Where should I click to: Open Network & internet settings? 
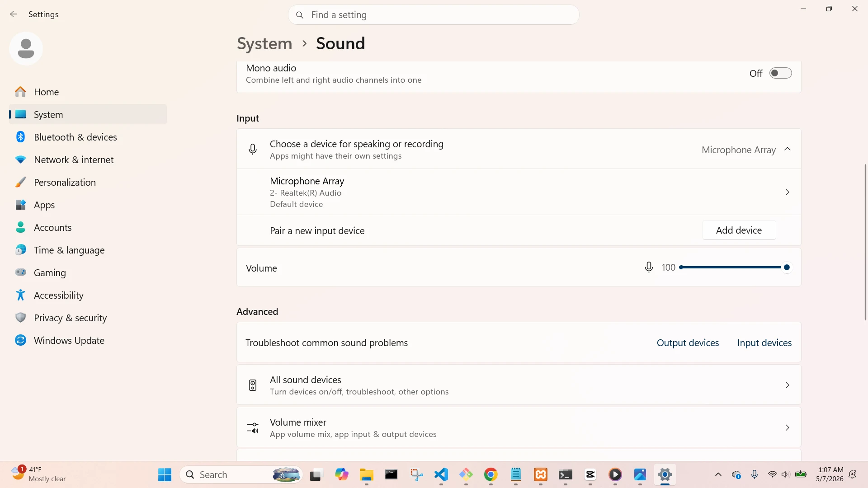88,160
